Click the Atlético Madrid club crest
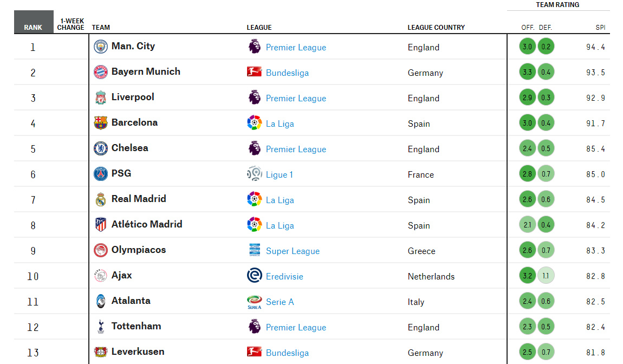 coord(101,224)
